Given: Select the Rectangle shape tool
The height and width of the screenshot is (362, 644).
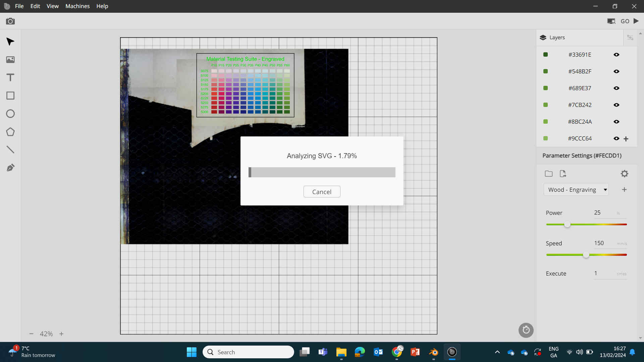Looking at the screenshot, I should pos(10,96).
